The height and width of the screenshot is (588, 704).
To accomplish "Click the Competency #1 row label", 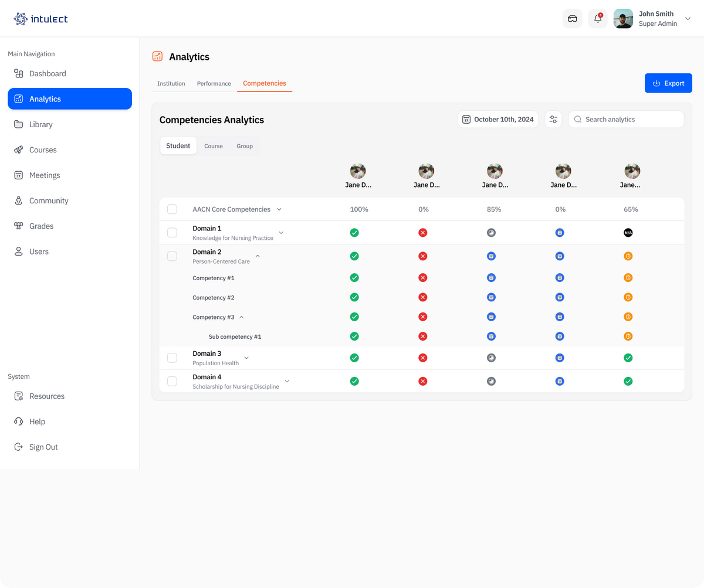I will pyautogui.click(x=214, y=278).
